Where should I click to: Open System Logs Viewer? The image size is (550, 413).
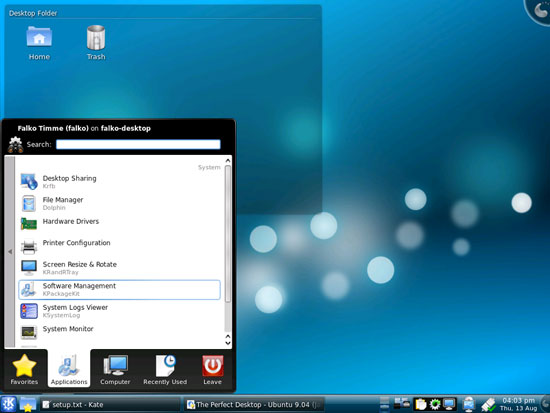119,311
